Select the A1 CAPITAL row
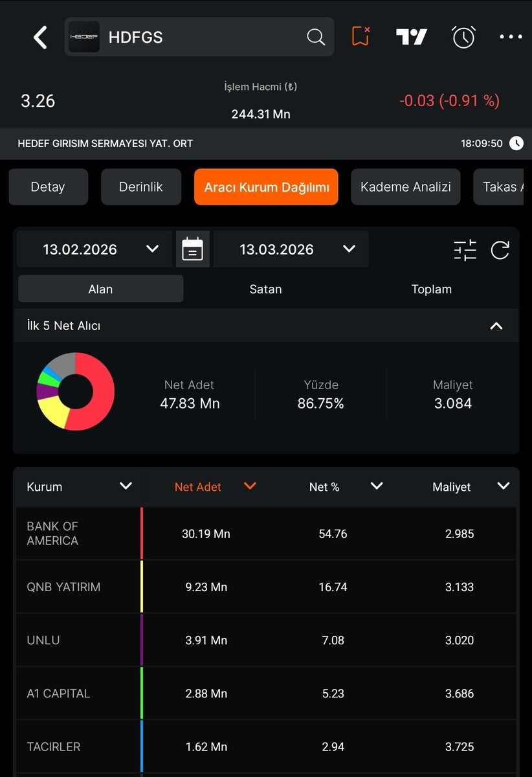Viewport: 532px width, 777px height. 266,693
